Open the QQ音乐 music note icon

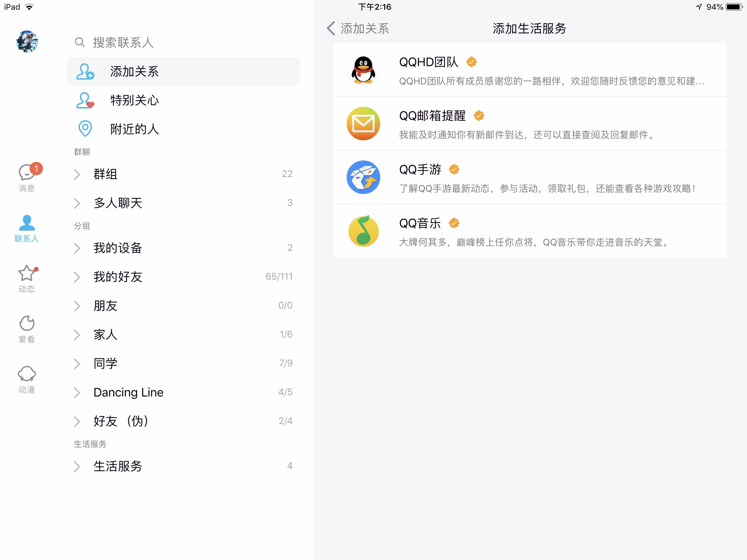(363, 231)
